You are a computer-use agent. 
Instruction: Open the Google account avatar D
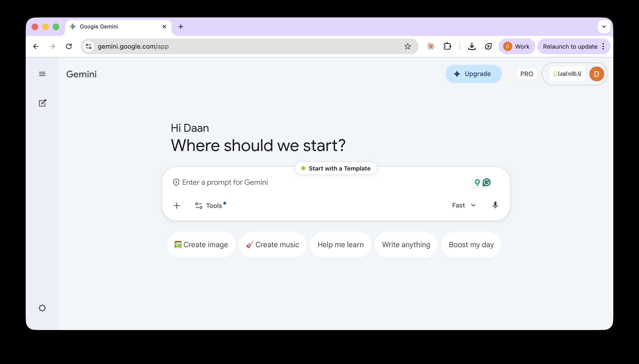coord(597,74)
